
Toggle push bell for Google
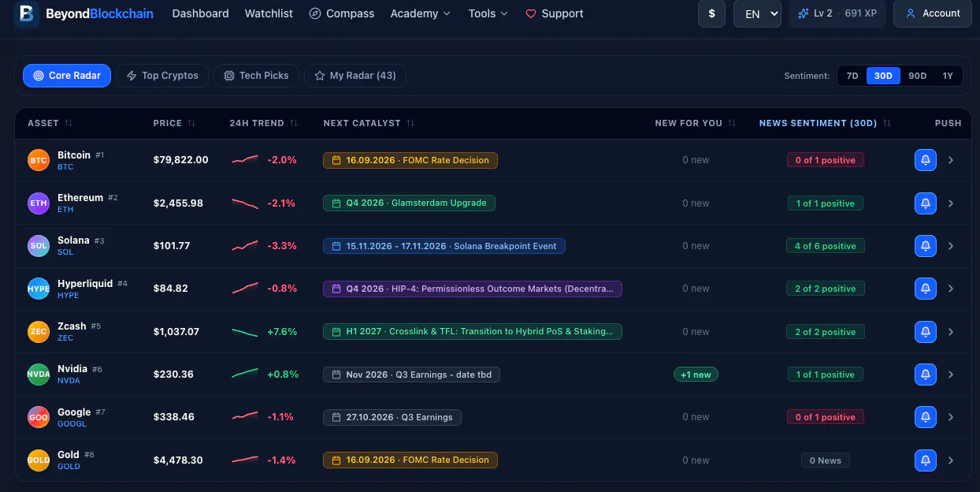[926, 417]
